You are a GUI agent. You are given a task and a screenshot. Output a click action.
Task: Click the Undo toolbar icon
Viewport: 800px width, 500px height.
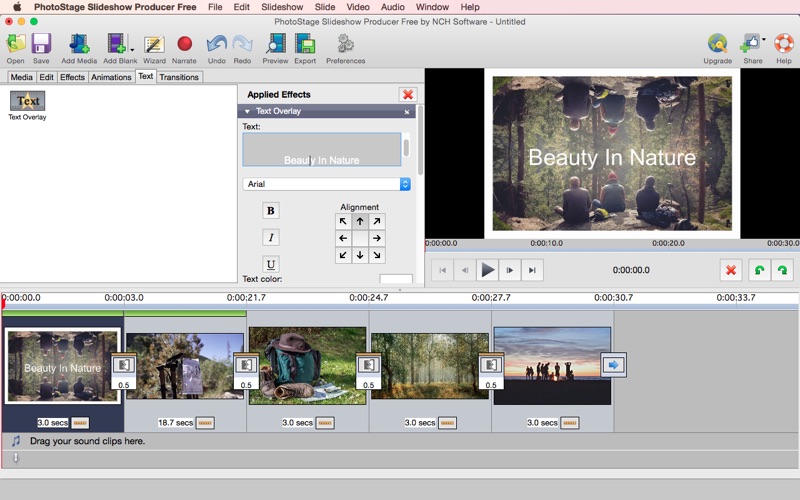pos(216,44)
